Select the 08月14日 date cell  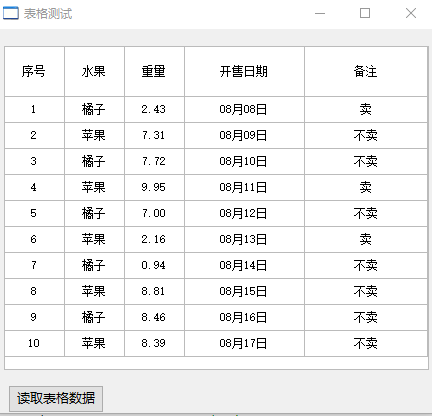pos(244,266)
